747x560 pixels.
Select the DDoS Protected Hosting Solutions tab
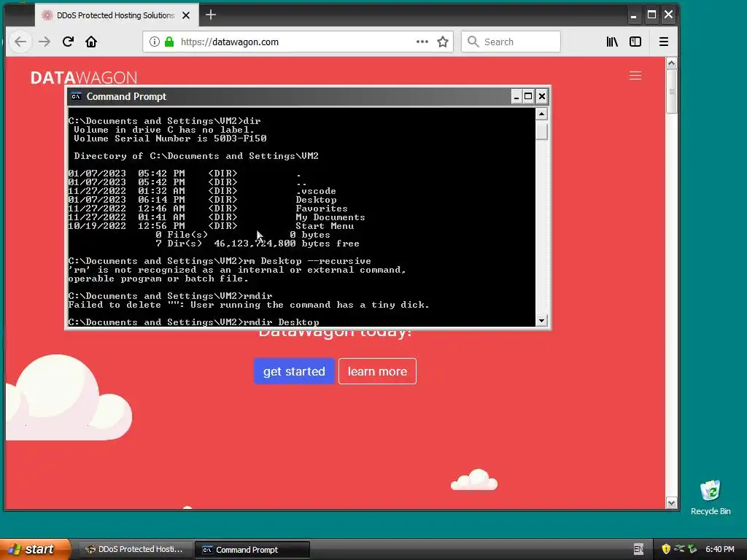tap(117, 15)
